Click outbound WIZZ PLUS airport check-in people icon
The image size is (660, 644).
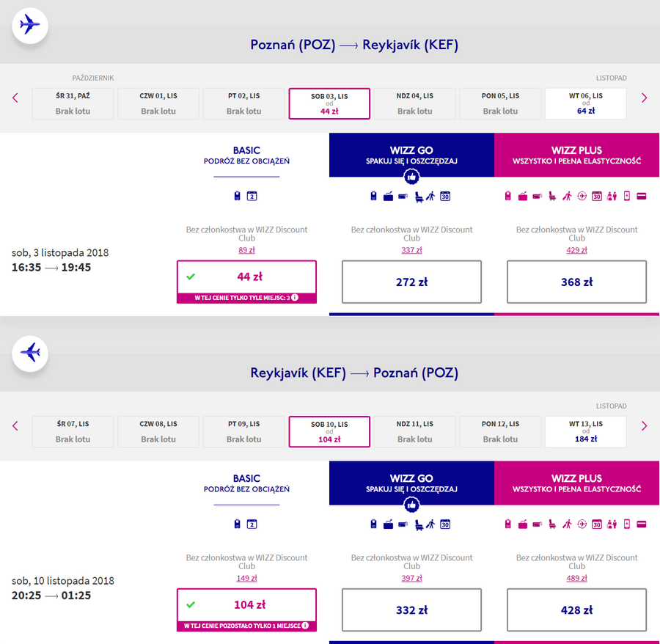pyautogui.click(x=612, y=196)
